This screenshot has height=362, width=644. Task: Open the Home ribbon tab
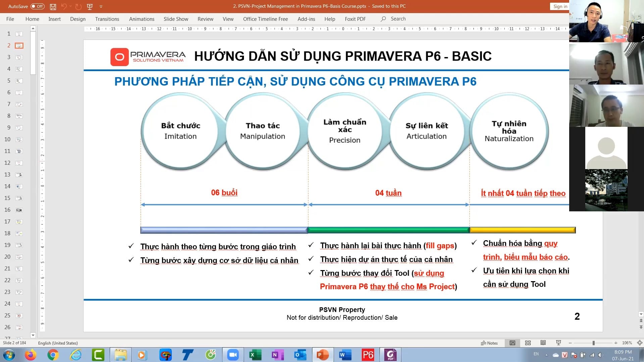coord(32,19)
